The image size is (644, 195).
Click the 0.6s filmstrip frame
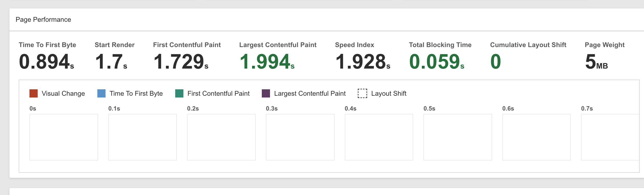click(x=536, y=137)
